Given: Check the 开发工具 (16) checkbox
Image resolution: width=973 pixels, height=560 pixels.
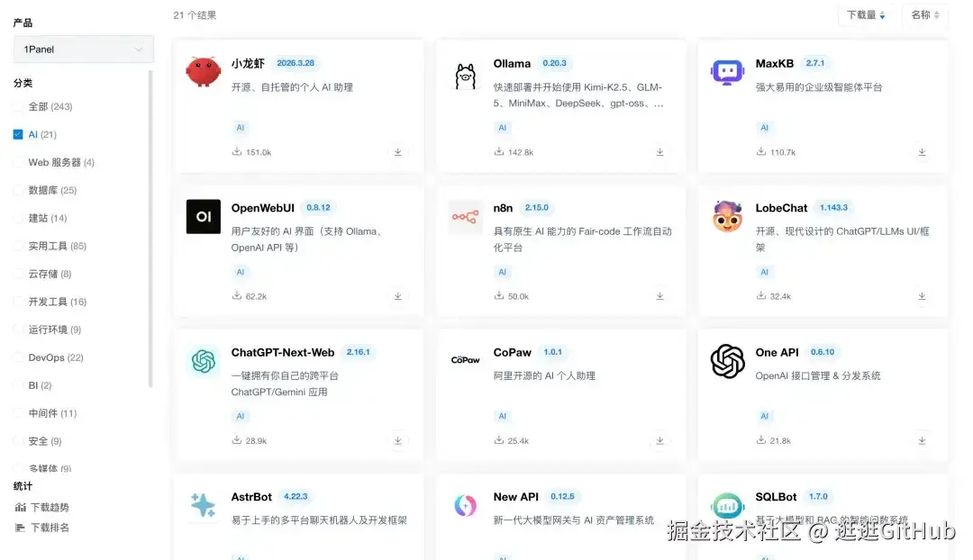Looking at the screenshot, I should (x=18, y=302).
